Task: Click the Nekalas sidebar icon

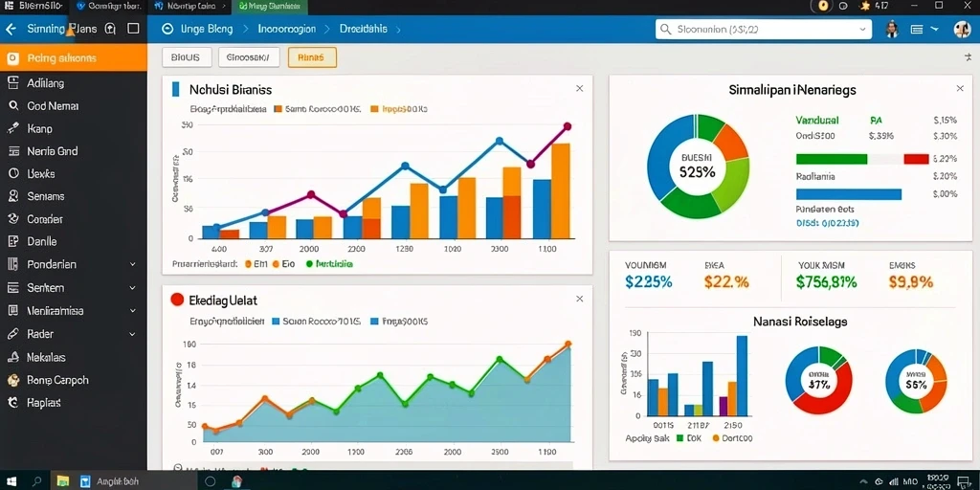Action: coord(12,358)
